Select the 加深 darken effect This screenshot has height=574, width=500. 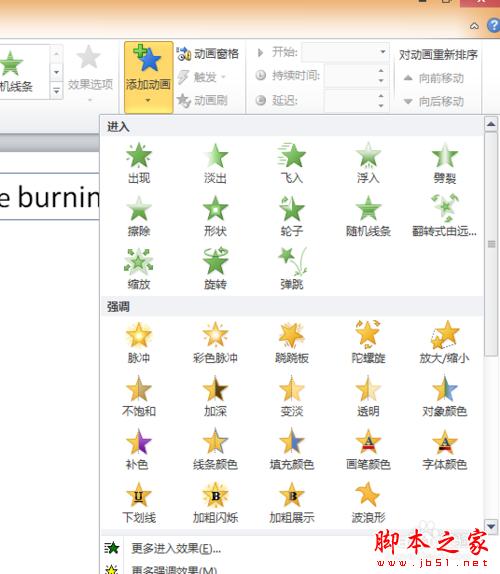215,396
